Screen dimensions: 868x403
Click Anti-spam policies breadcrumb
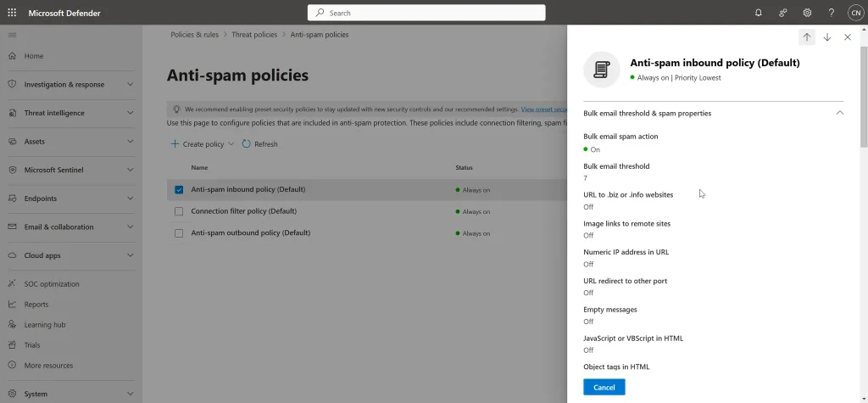tap(320, 35)
